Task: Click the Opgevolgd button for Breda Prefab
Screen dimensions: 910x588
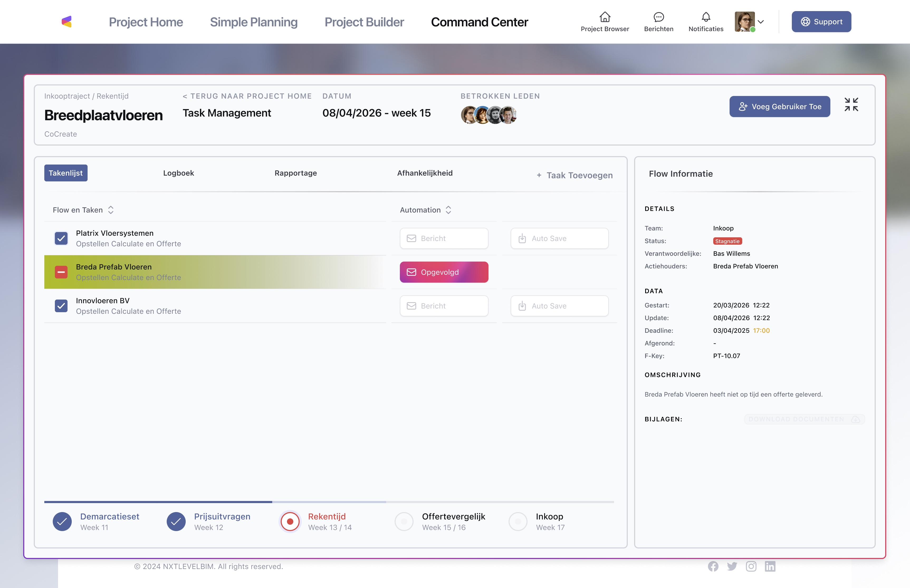Action: point(444,272)
